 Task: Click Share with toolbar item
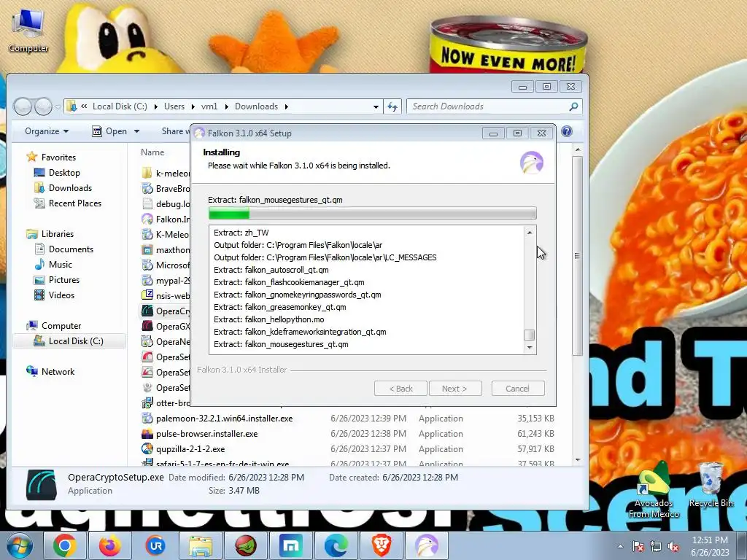click(x=174, y=131)
